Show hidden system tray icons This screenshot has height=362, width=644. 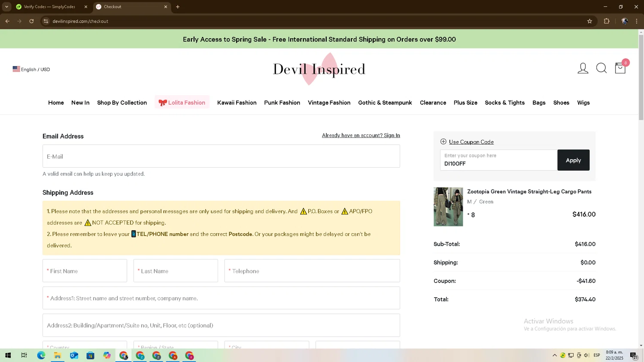(x=555, y=356)
